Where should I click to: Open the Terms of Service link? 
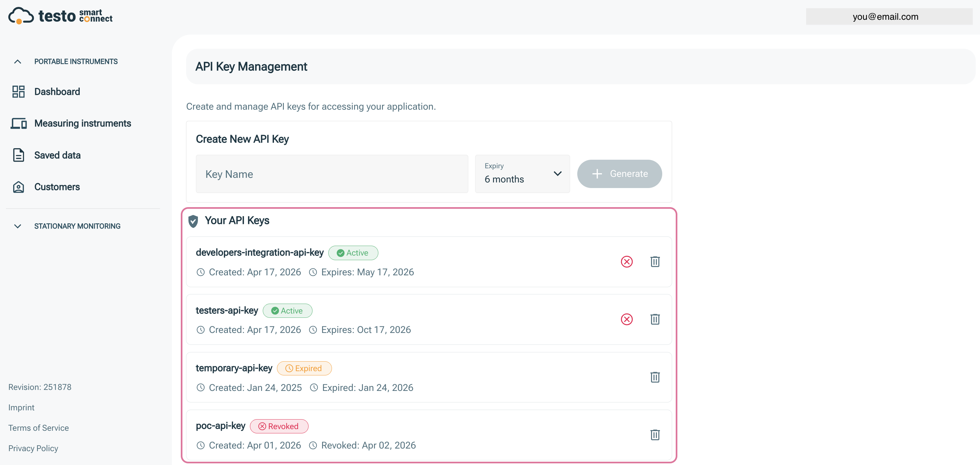point(39,428)
